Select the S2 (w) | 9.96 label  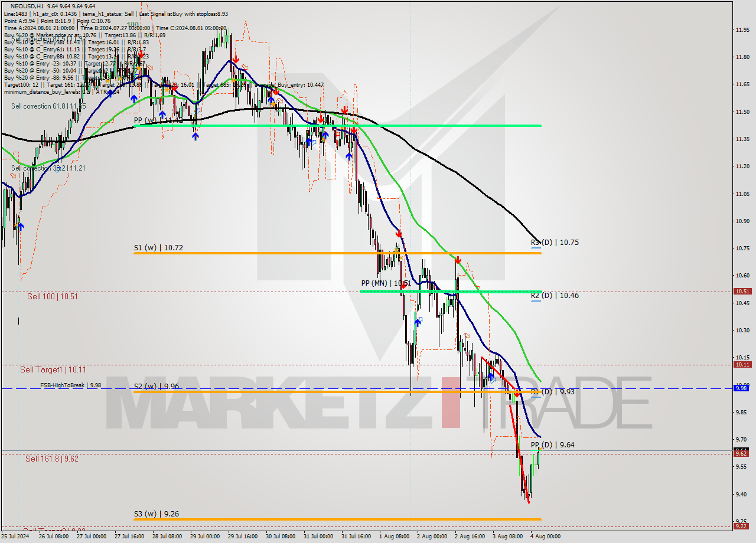point(156,387)
